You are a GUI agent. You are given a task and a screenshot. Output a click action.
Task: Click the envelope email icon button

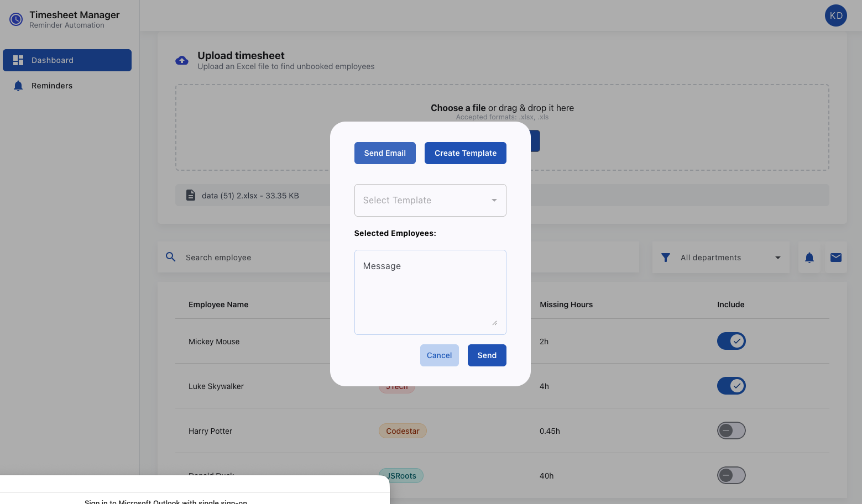click(x=835, y=258)
